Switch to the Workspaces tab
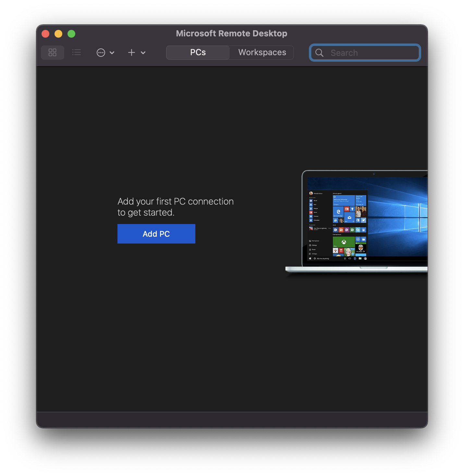464x476 pixels. pyautogui.click(x=262, y=52)
